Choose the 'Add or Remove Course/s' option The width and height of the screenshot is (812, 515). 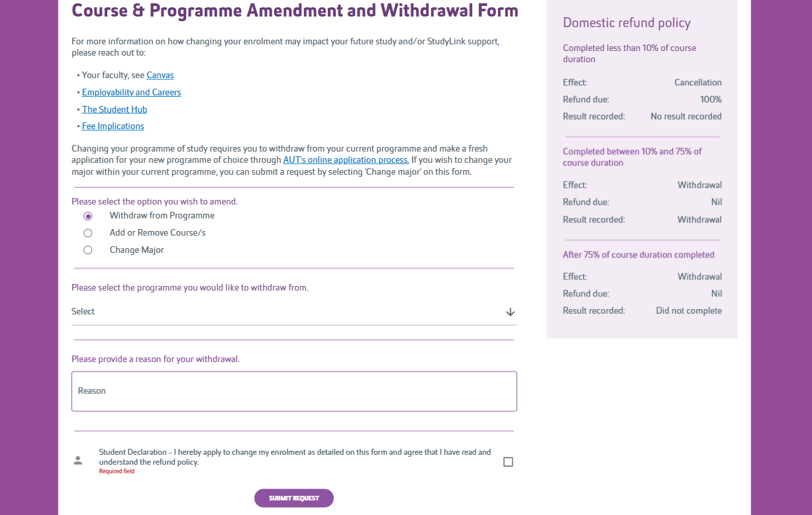(88, 233)
